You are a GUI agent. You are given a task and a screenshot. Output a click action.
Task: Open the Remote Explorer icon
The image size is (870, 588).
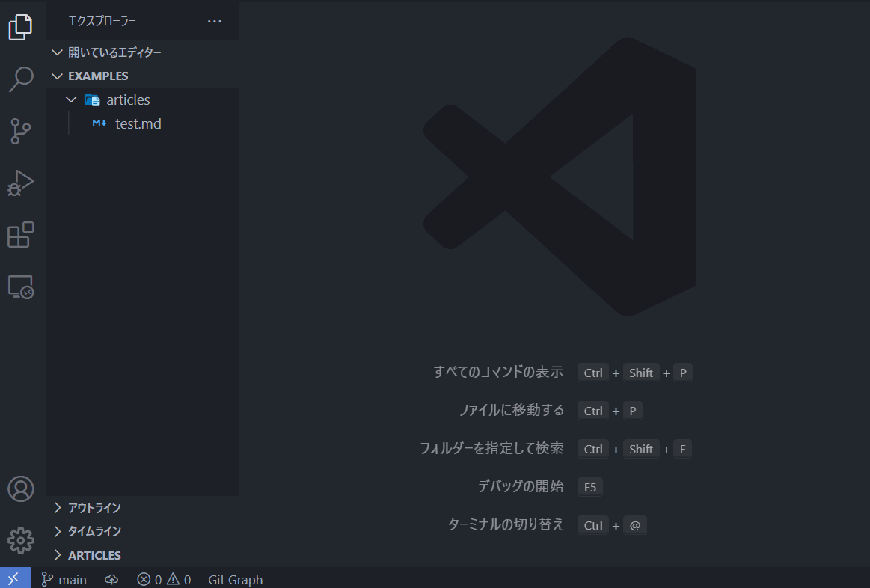tap(21, 287)
